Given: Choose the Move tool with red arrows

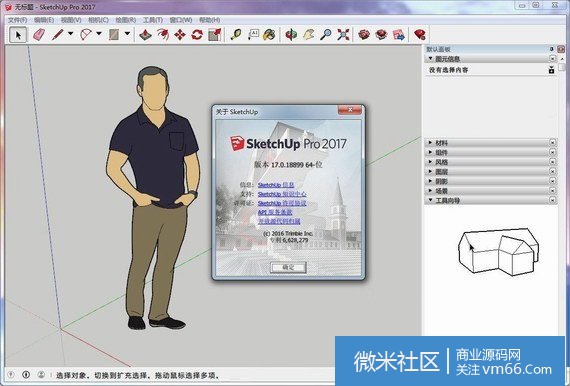Looking at the screenshot, I should pyautogui.click(x=180, y=35).
